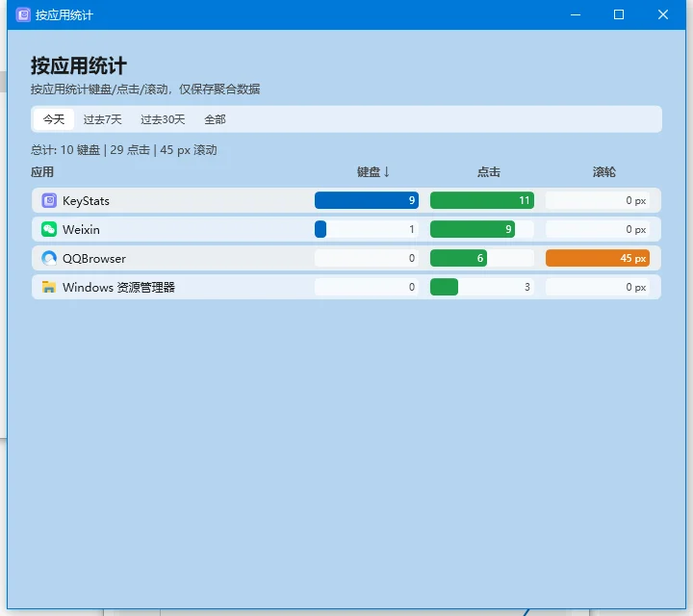Maximize the 按应用统计 window
This screenshot has width=693, height=616.
click(x=619, y=14)
